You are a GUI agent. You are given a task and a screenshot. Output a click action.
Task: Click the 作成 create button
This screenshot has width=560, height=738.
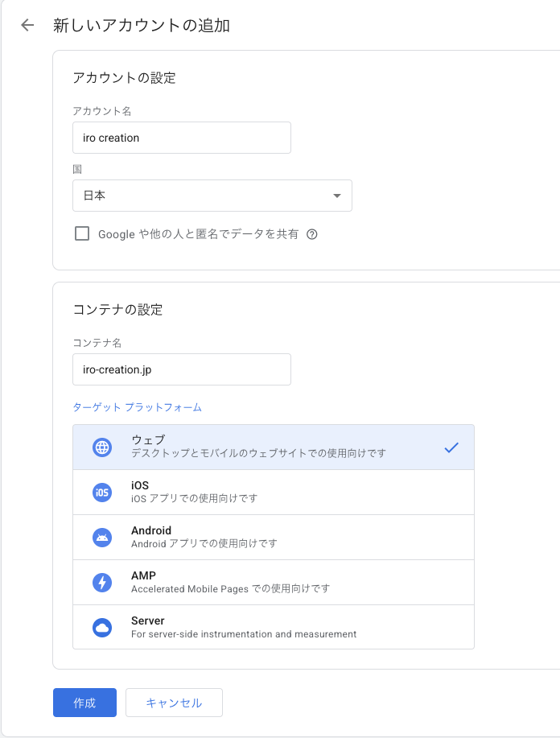[84, 703]
